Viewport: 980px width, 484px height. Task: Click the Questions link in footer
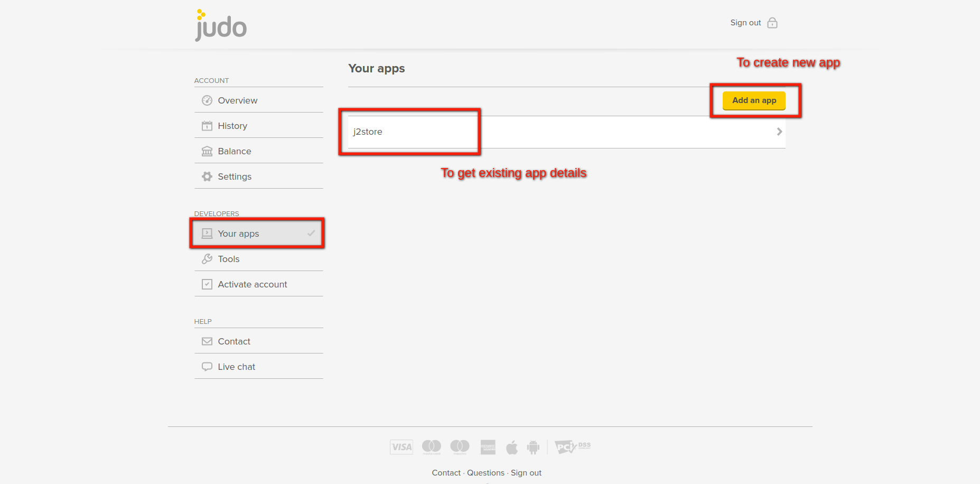click(x=486, y=473)
